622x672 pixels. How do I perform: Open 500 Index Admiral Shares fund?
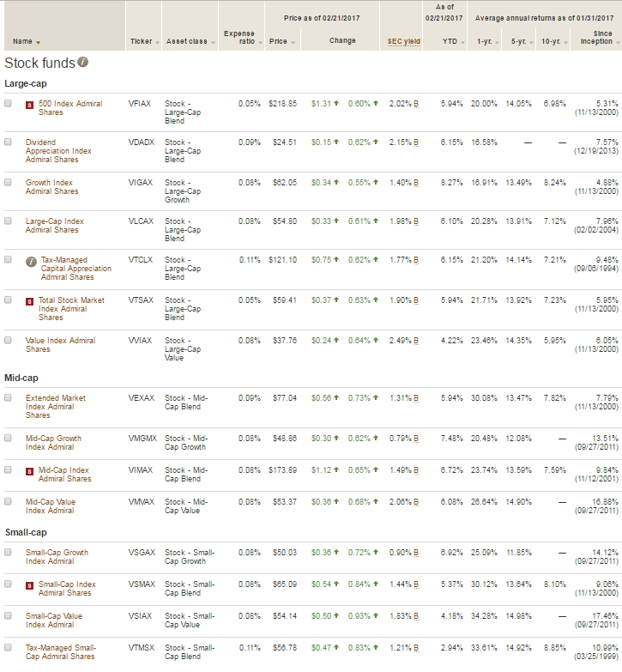70,108
